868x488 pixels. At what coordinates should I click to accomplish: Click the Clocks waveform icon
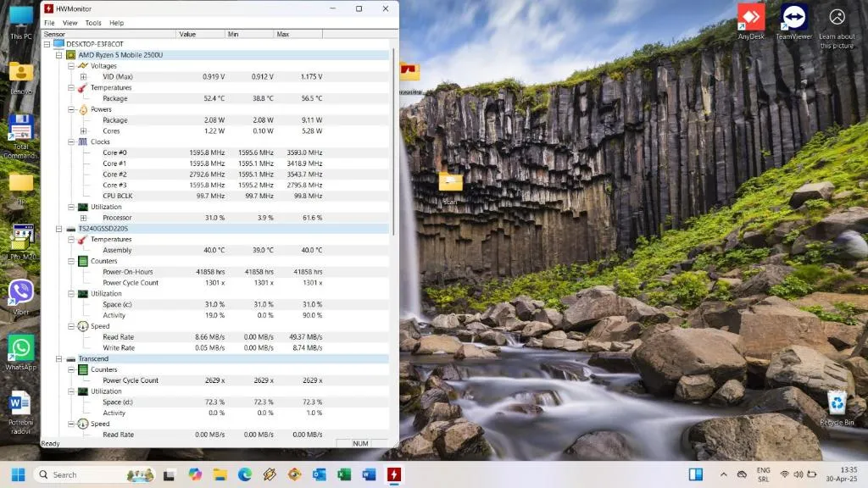pos(83,141)
